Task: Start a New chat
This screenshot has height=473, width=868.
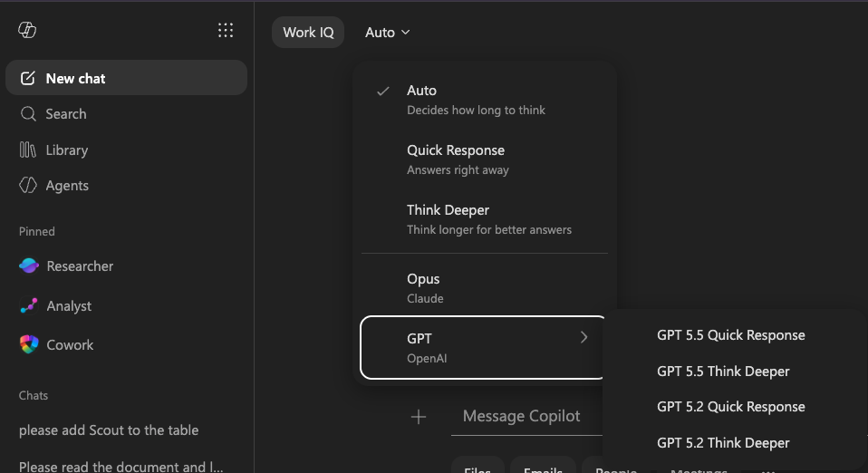Action: pyautogui.click(x=126, y=78)
